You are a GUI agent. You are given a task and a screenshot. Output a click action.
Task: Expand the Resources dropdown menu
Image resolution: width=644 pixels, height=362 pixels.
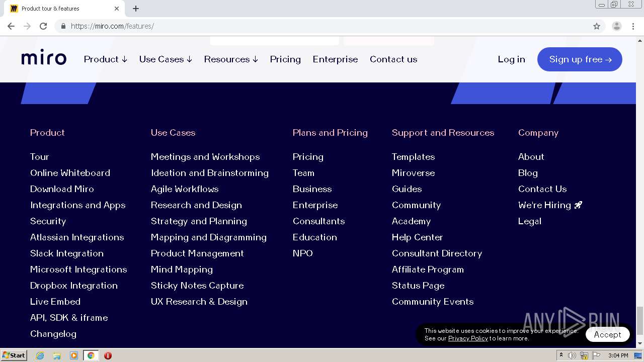[x=231, y=59]
